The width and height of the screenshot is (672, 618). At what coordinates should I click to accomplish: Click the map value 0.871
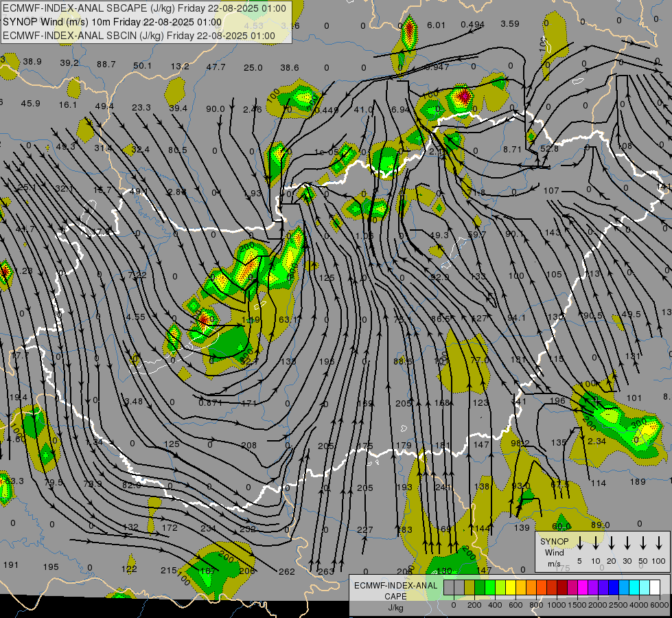(211, 402)
